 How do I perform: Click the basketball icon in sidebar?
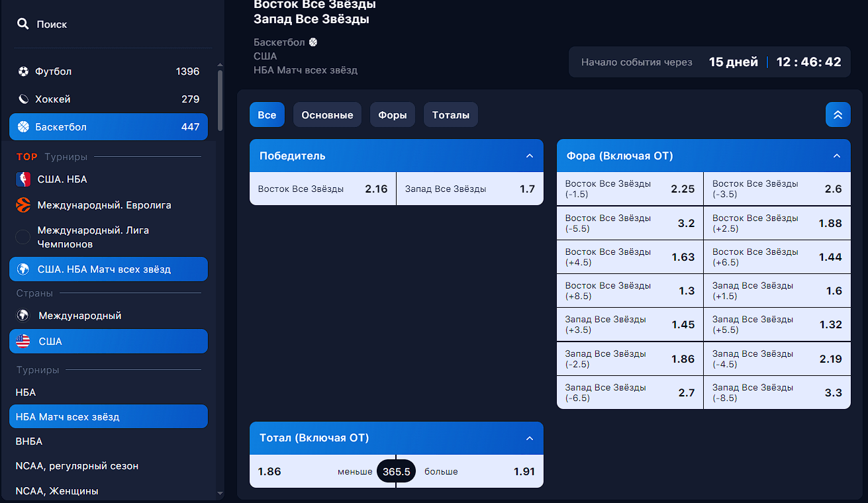(x=24, y=127)
